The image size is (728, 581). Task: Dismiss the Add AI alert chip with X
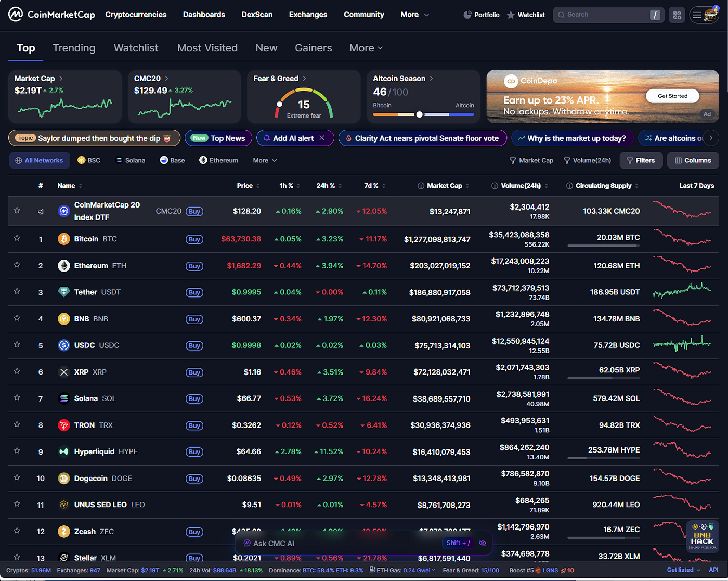point(322,138)
